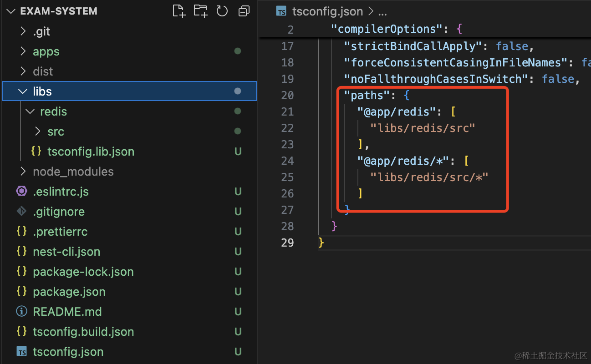Click tsconfig.json in the editor breadcrumb

327,11
